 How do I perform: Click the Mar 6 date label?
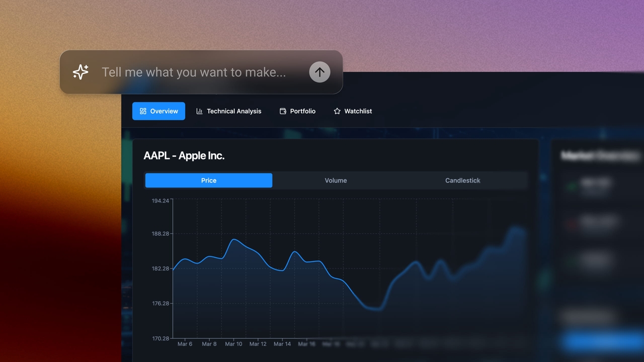(x=185, y=344)
